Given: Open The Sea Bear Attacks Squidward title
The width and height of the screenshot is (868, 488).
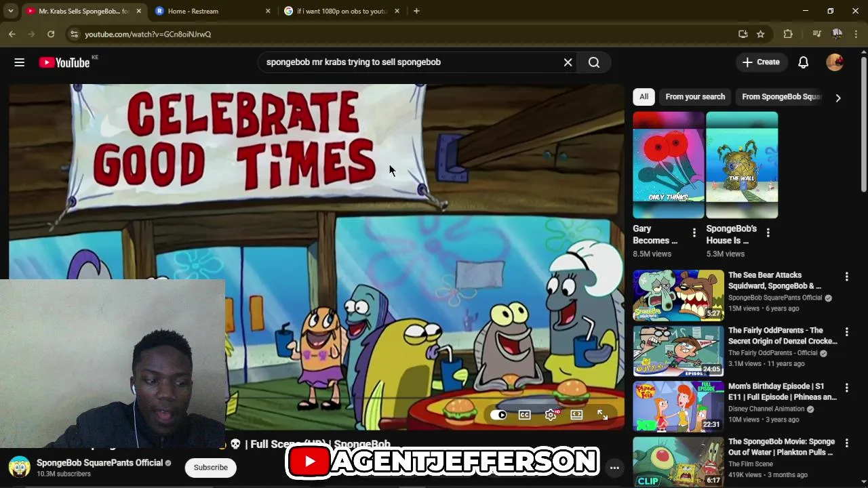Looking at the screenshot, I should tap(774, 281).
